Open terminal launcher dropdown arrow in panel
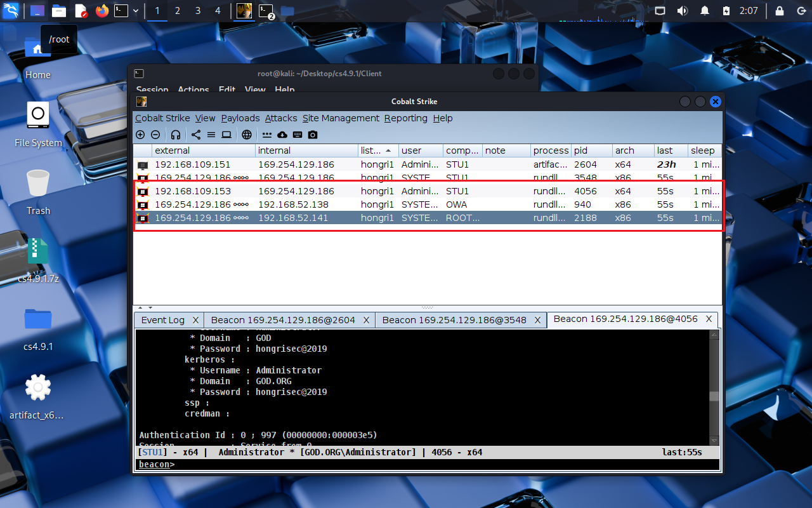 click(136, 11)
